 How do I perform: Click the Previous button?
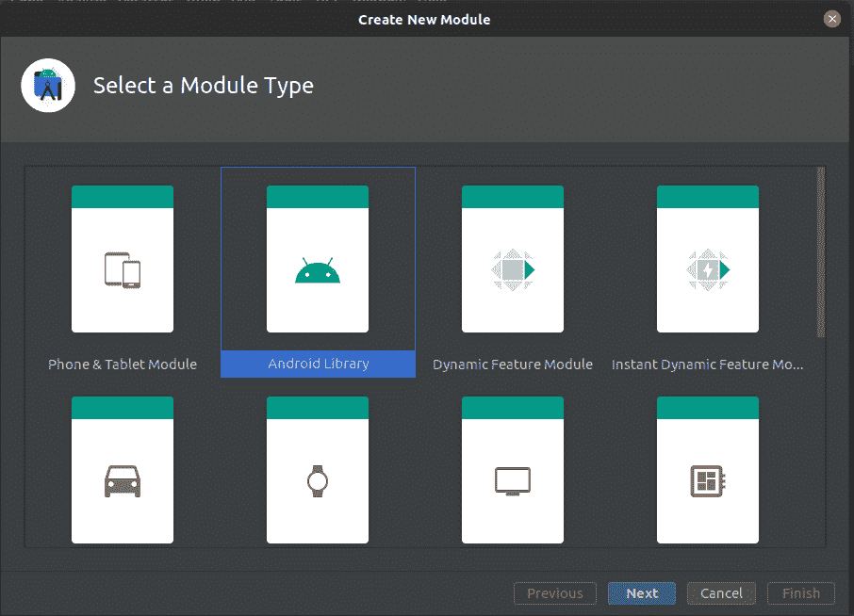click(554, 593)
